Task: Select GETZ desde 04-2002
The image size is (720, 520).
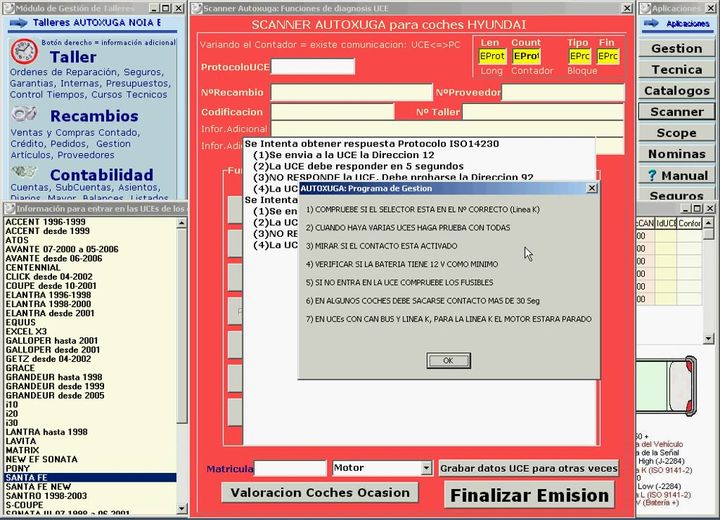Action: [x=90, y=359]
